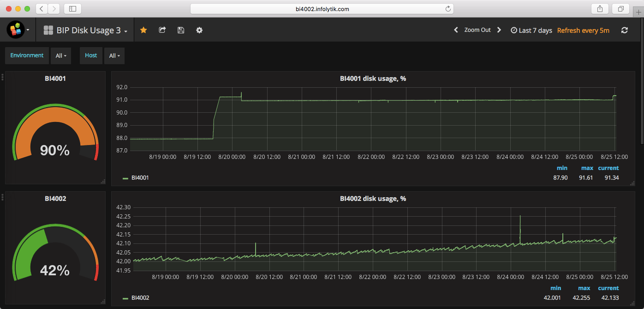The height and width of the screenshot is (309, 644).
Task: Open BIP Disk Usage 3 dashboard picker
Action: (x=85, y=30)
